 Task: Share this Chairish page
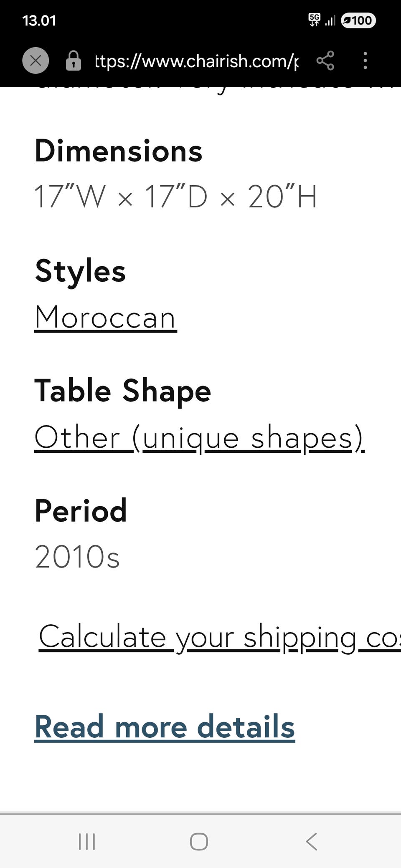tap(325, 61)
